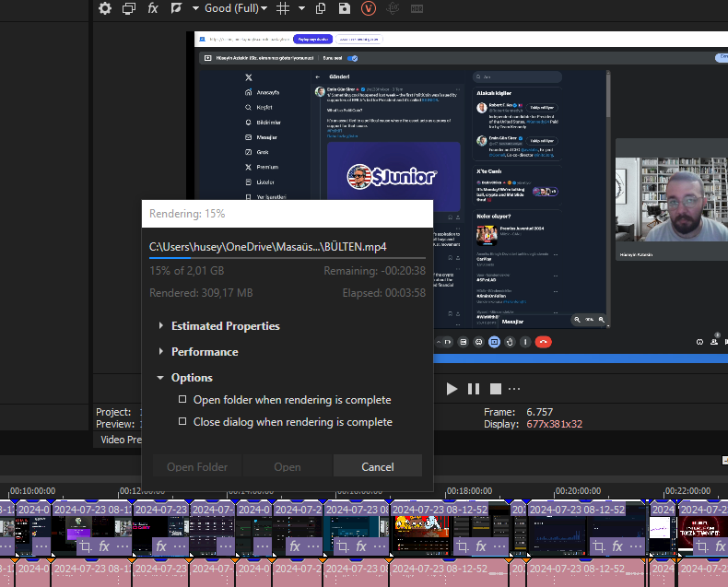Open Event FX on video clip under 00:20:00:00
This screenshot has height=587, width=728.
[617, 546]
